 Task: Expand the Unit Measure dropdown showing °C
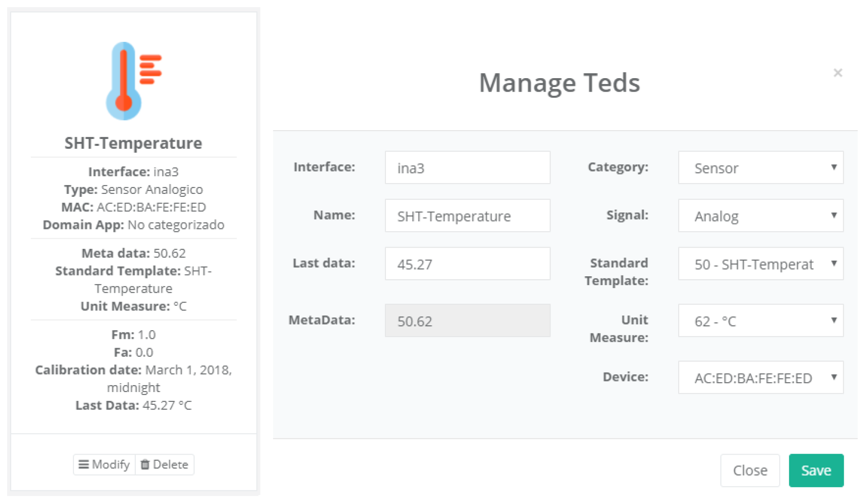click(x=760, y=321)
